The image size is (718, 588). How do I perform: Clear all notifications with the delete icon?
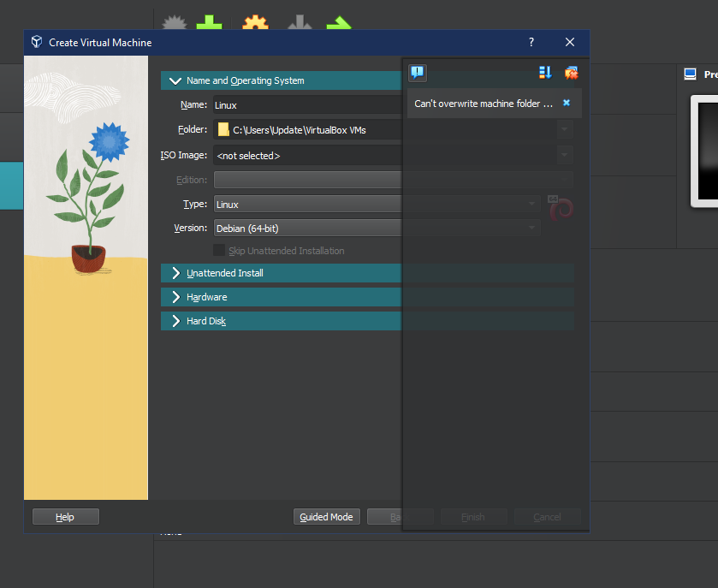[x=571, y=73]
